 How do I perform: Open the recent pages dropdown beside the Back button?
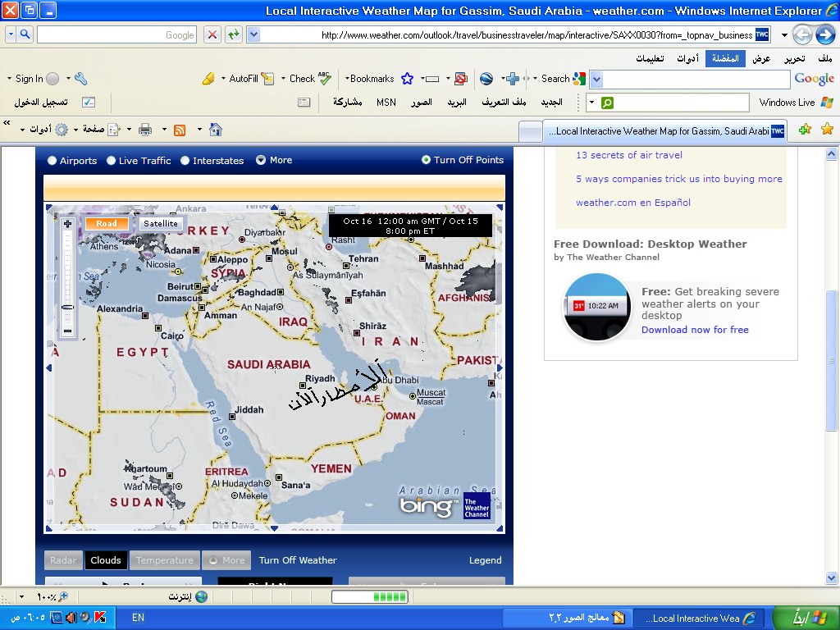pyautogui.click(x=784, y=35)
